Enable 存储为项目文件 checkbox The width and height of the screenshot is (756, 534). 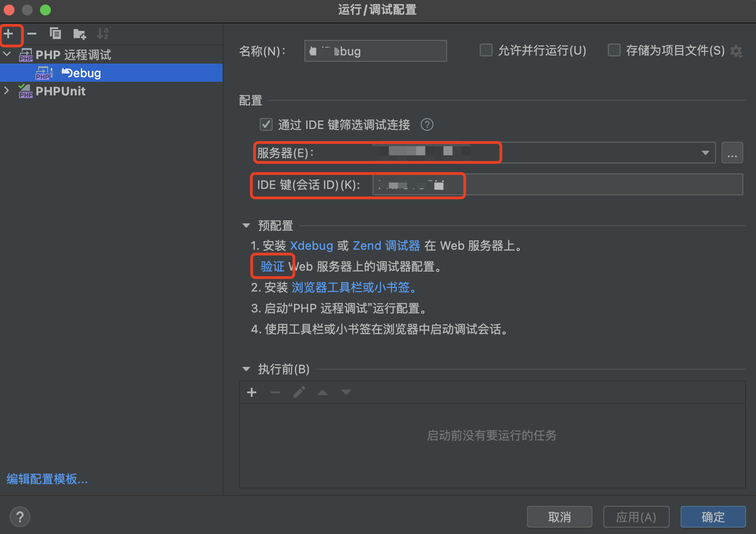614,50
